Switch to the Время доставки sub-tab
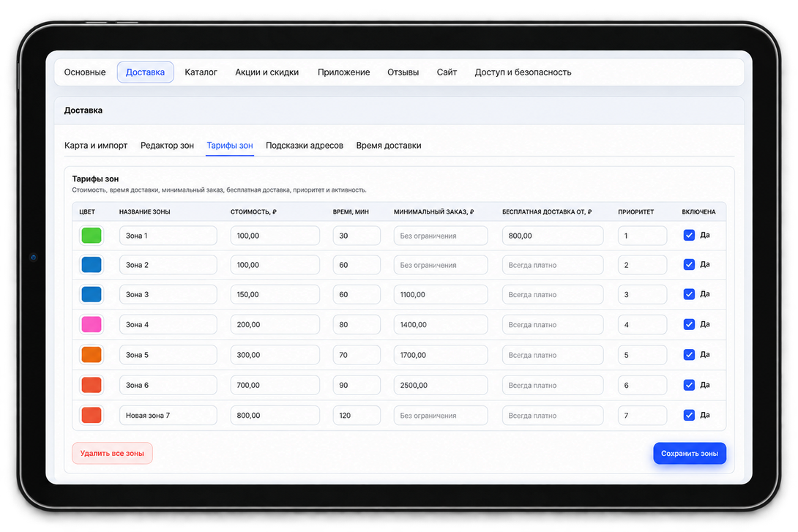The image size is (798, 532). (x=388, y=146)
